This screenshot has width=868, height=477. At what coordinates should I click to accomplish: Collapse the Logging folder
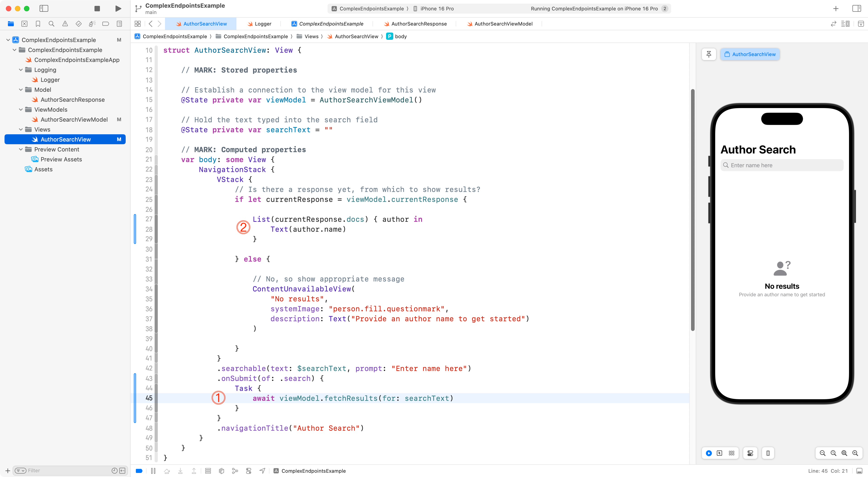click(21, 70)
